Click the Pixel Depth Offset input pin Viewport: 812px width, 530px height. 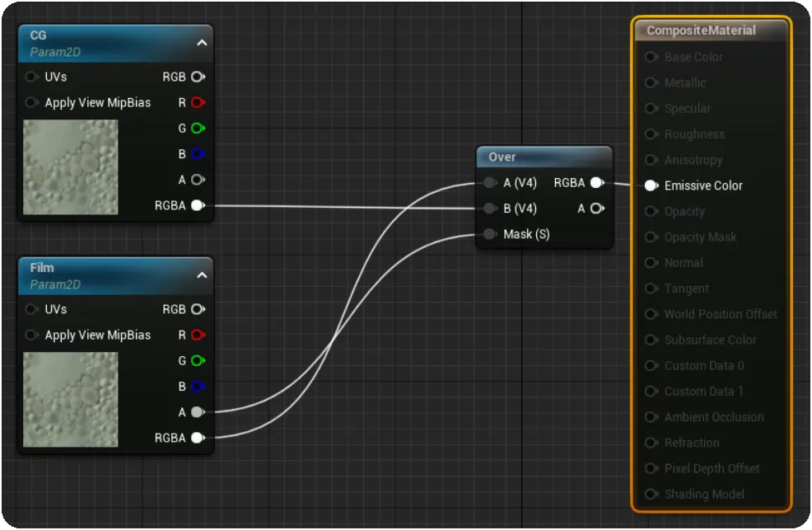pos(651,469)
